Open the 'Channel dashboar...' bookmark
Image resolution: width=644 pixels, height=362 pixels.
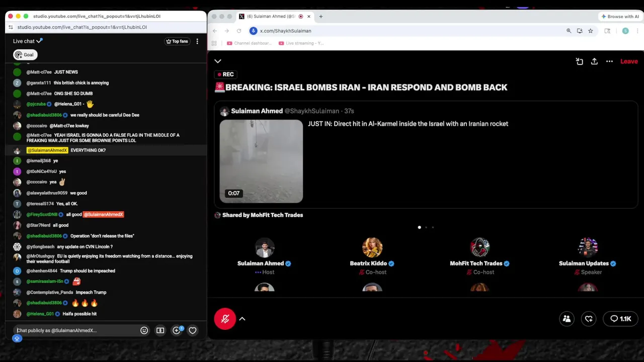click(x=249, y=43)
